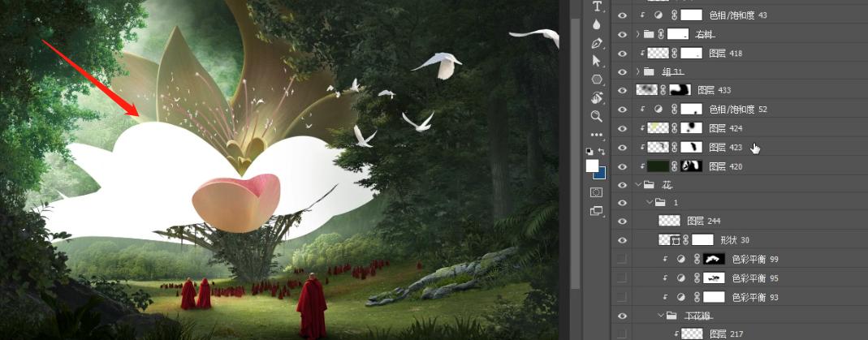The image size is (868, 340).
Task: Hide layer 图层 433 via eye icon
Action: (623, 90)
